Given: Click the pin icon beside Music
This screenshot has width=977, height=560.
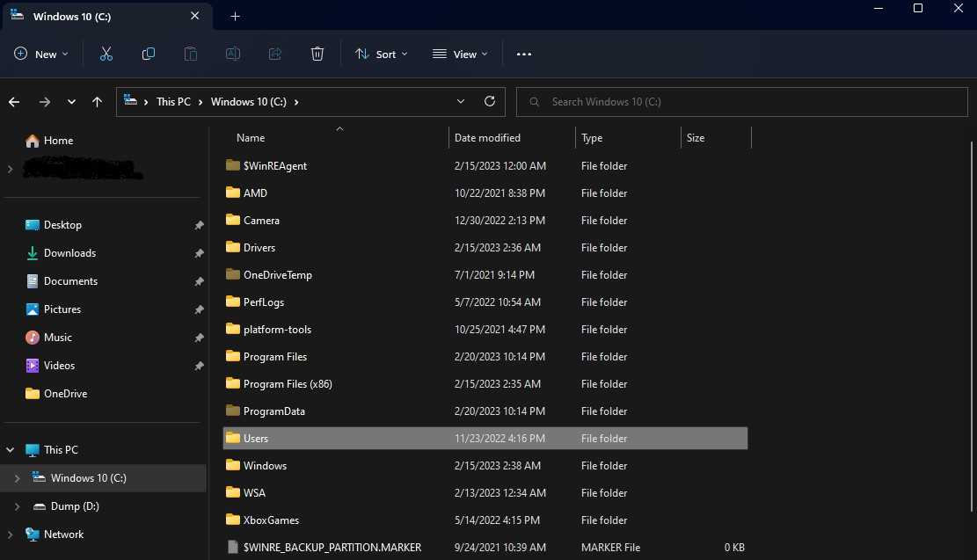Looking at the screenshot, I should coord(199,338).
